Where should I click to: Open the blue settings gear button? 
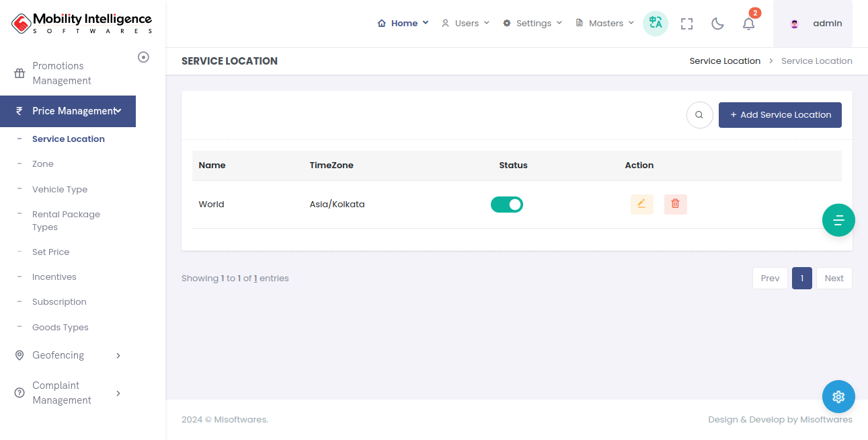tap(838, 396)
